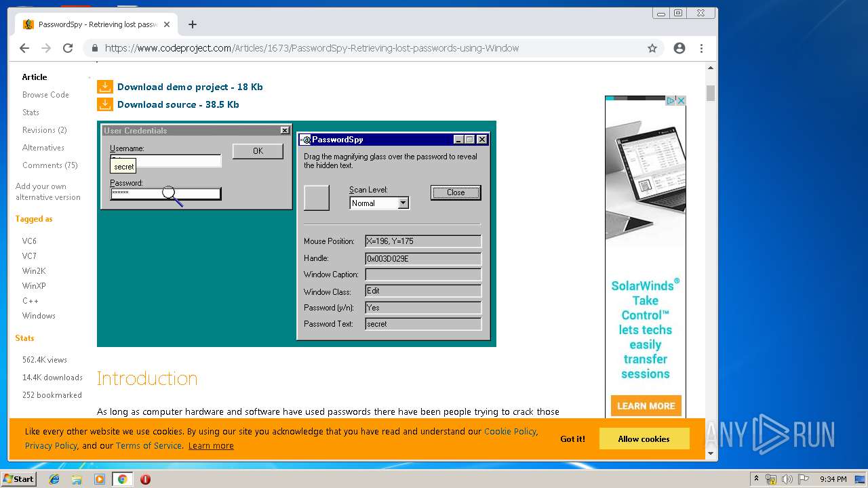
Task: Open Windows Explorer from the taskbar
Action: click(x=77, y=479)
